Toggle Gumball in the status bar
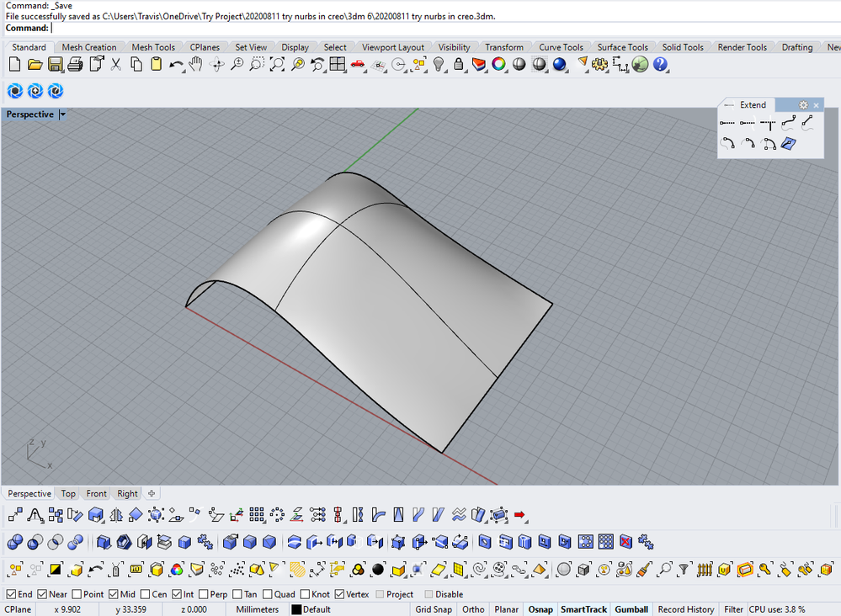The height and width of the screenshot is (616, 841). click(x=631, y=609)
